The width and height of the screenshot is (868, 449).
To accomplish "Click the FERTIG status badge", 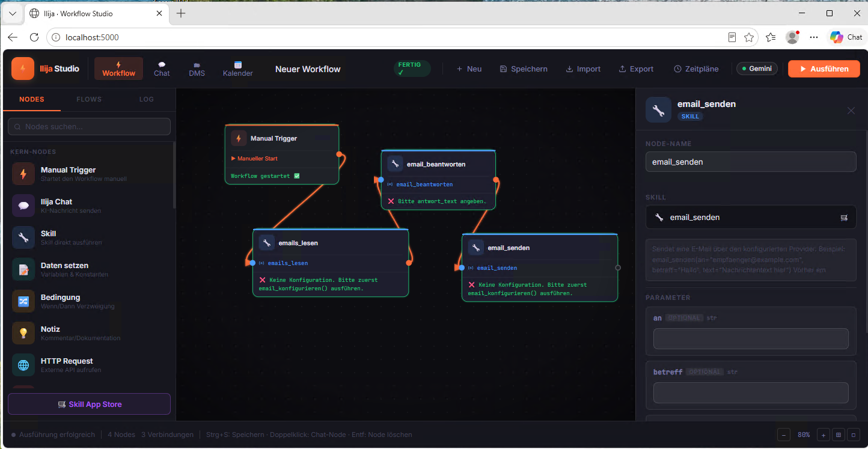I will pos(412,69).
